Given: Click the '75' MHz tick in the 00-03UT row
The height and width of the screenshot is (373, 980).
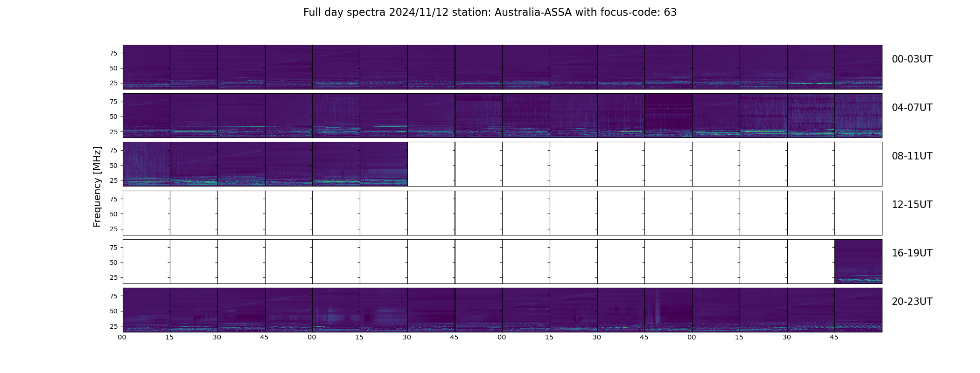Looking at the screenshot, I should coord(113,53).
